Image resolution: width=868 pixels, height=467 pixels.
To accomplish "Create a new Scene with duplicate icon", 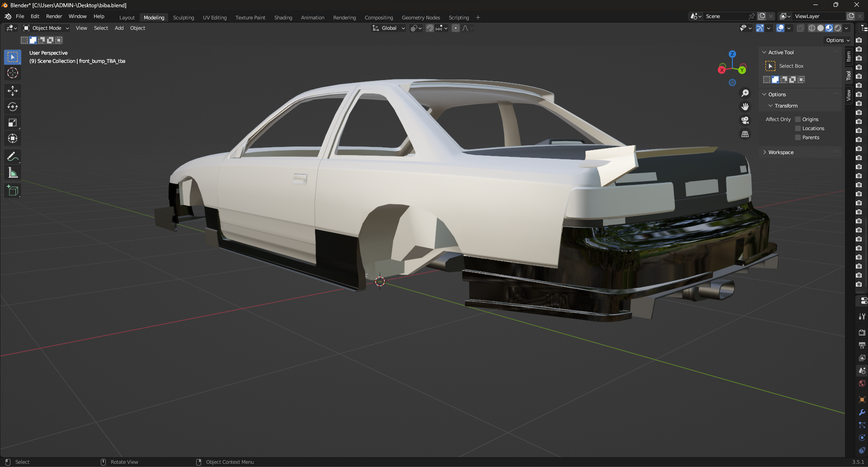I will 762,16.
